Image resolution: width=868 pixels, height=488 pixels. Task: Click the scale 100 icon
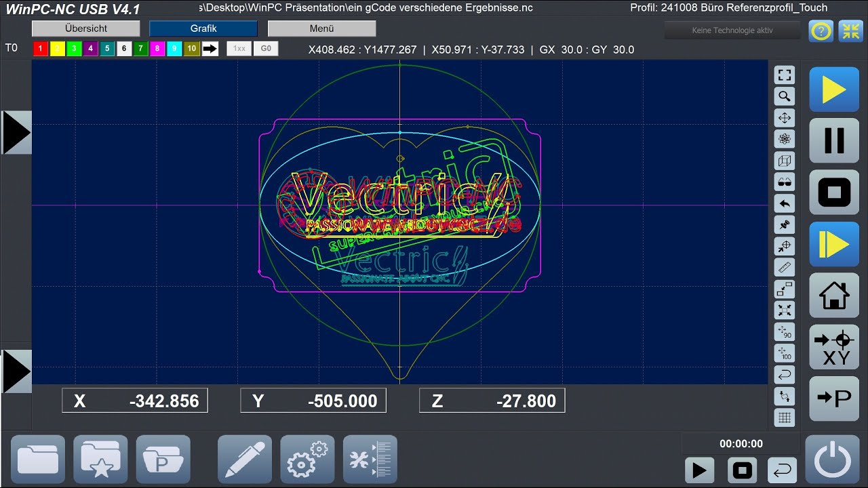click(785, 354)
